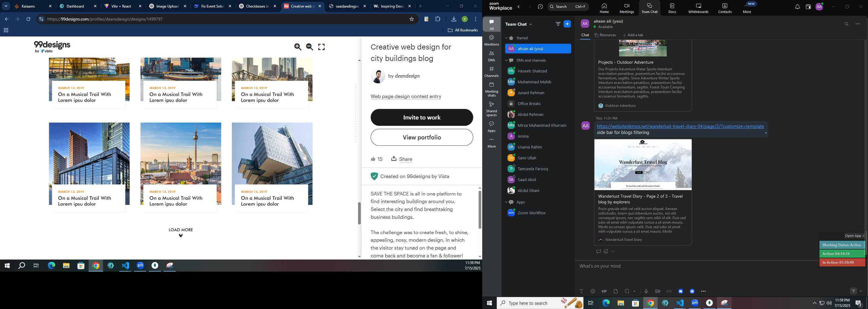The width and height of the screenshot is (868, 309).
Task: Switch to Docs in Zoom Workplace
Action: click(672, 8)
